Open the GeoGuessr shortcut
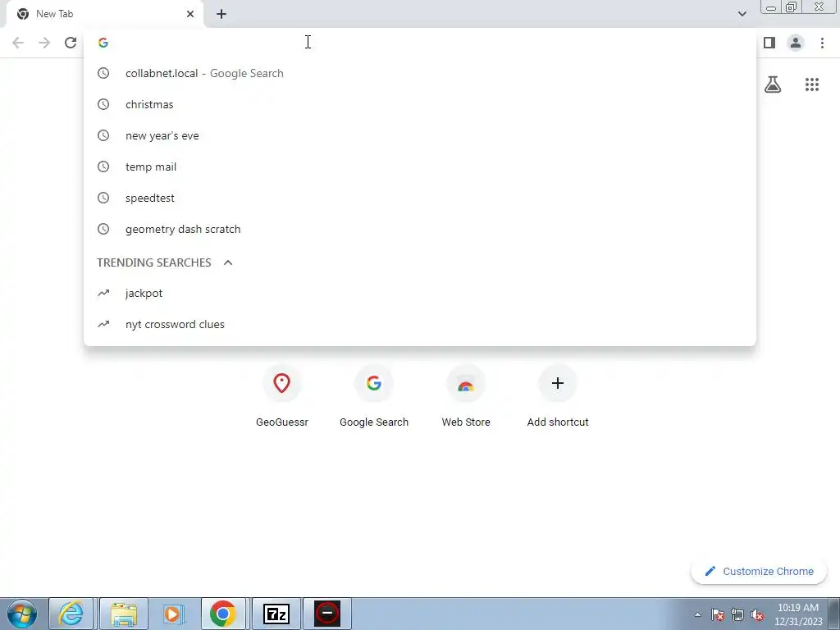This screenshot has width=840, height=630. [282, 396]
